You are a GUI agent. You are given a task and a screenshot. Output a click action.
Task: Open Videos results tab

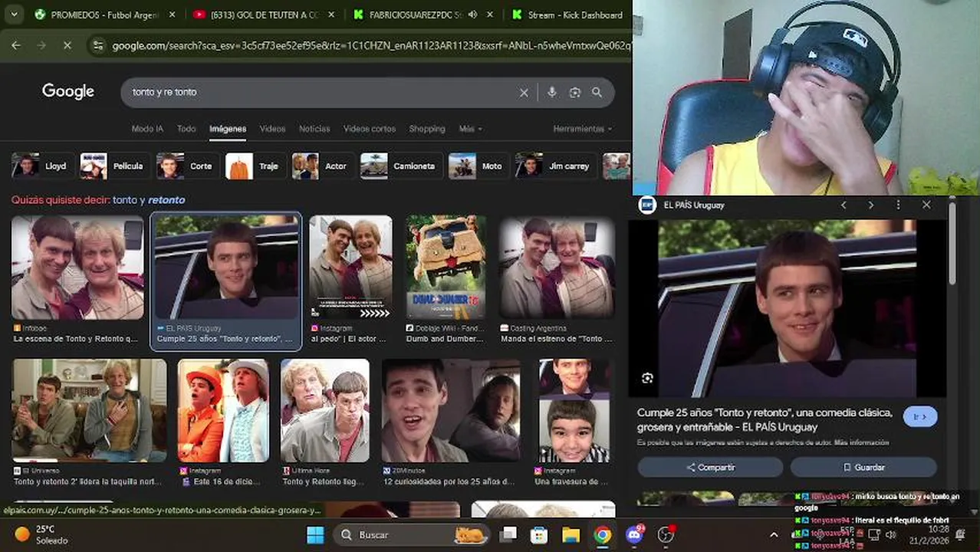point(272,129)
